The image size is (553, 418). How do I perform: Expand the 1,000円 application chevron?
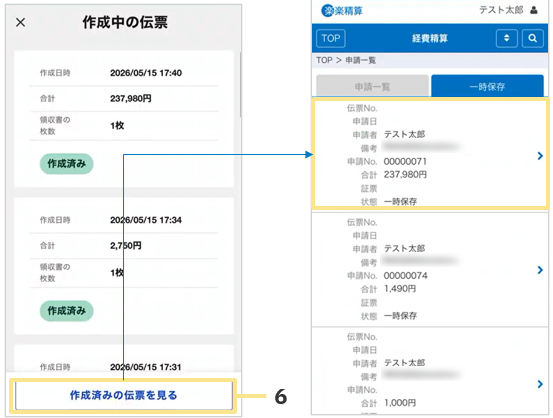[540, 384]
